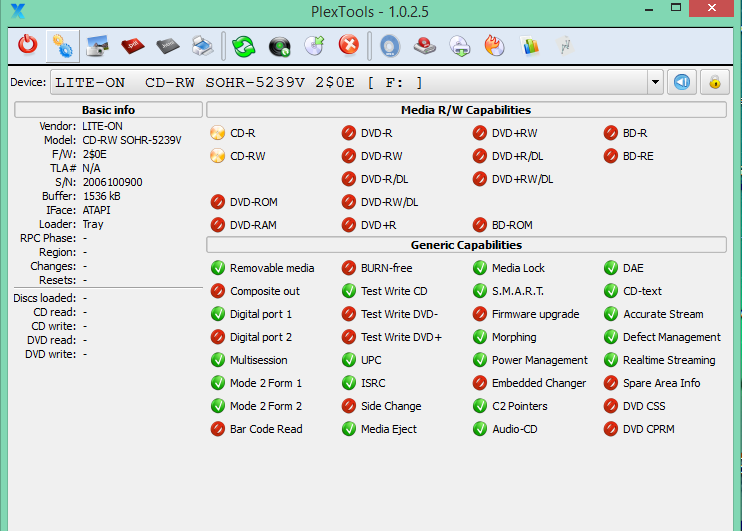This screenshot has height=531, width=742.
Task: Maximize the PlexTools window
Action: click(676, 8)
